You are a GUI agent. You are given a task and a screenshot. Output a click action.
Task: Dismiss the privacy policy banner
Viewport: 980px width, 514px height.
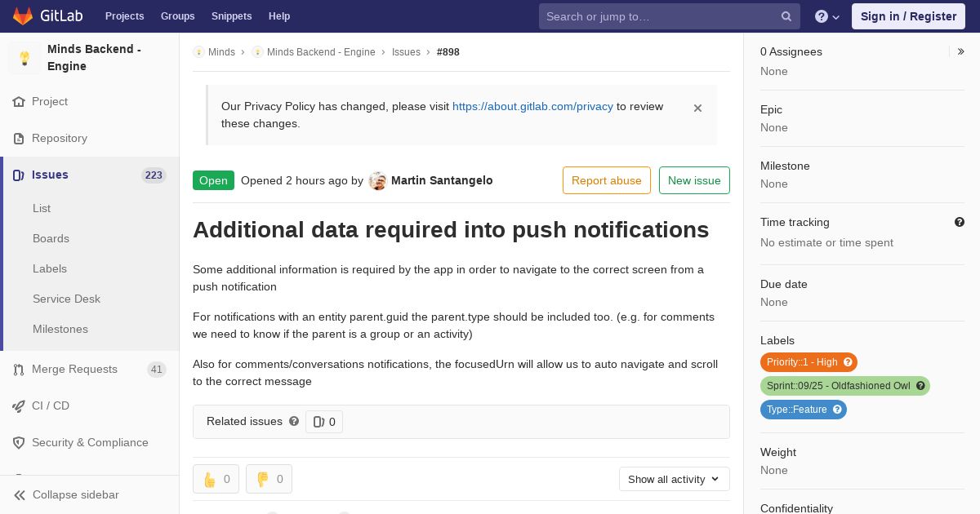coord(697,108)
